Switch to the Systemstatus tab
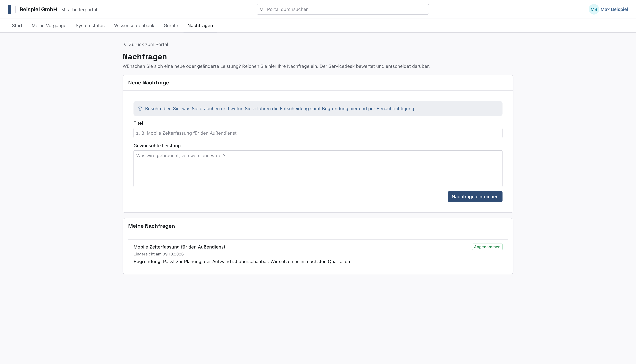The width and height of the screenshot is (636, 364). 90,25
